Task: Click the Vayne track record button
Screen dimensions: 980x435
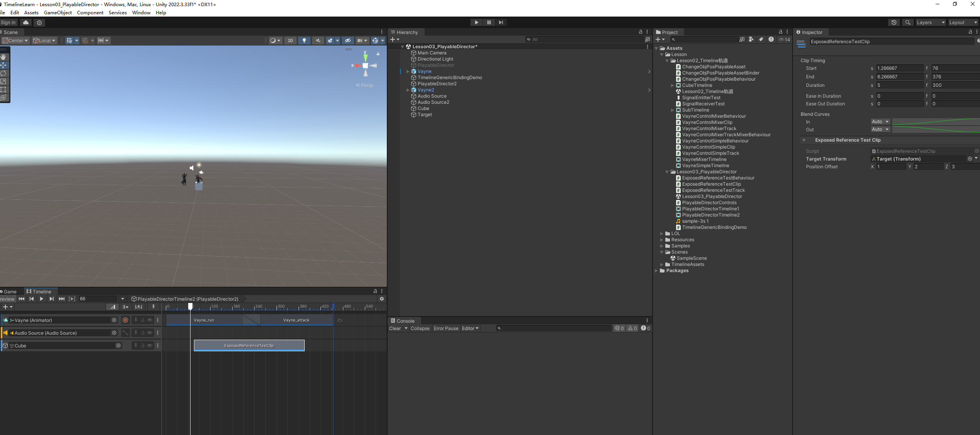Action: click(125, 320)
